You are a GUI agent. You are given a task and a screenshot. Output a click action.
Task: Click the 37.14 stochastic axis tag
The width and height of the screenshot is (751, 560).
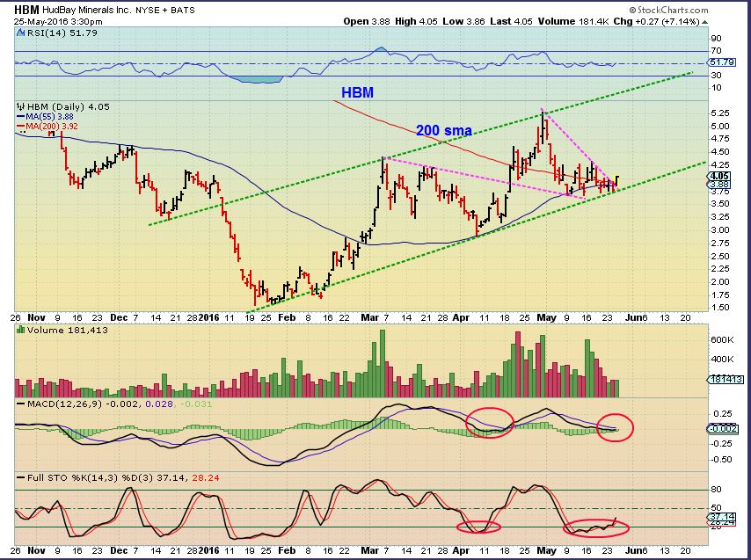[x=721, y=517]
